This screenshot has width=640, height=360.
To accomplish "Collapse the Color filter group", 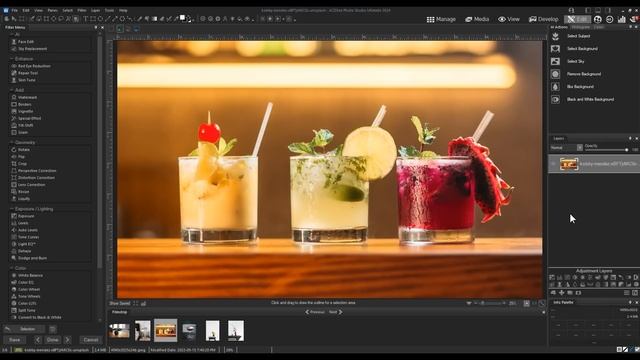I will click(x=11, y=268).
